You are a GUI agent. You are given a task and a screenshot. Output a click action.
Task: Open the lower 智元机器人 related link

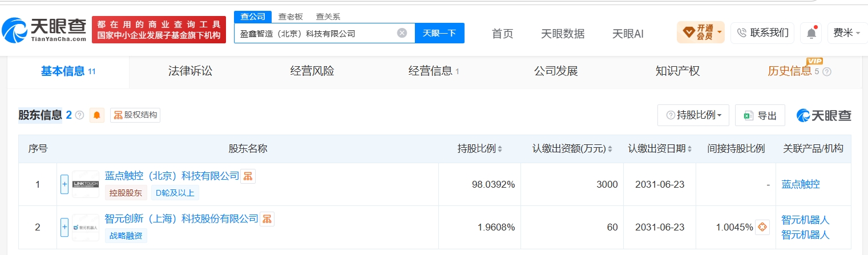coord(805,234)
